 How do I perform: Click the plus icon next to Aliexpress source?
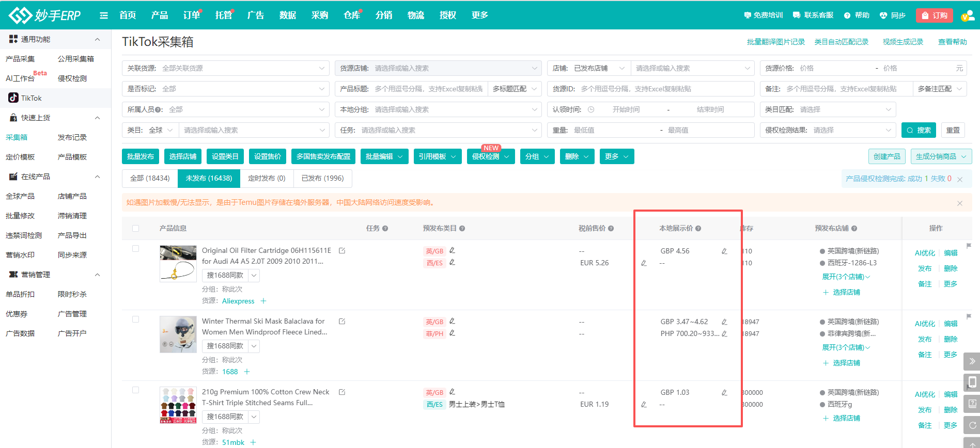(263, 301)
